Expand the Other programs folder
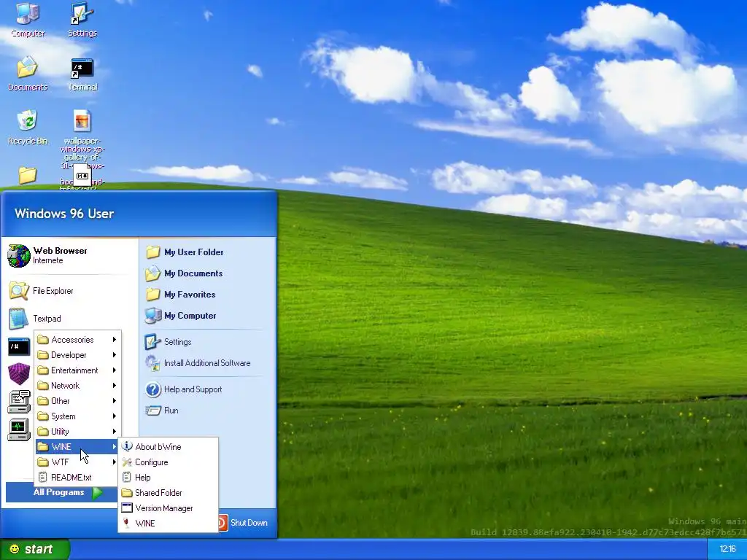747x560 pixels. point(77,401)
